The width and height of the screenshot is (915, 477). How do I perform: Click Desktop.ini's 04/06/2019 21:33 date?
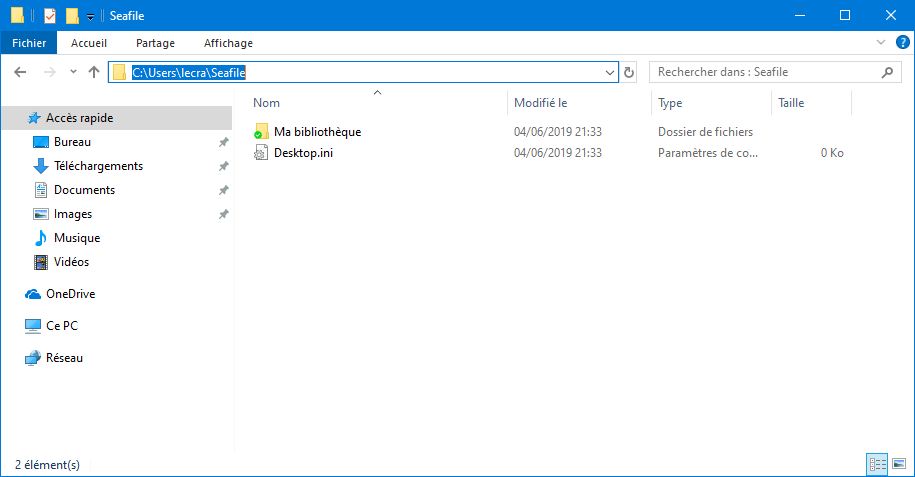click(x=558, y=153)
